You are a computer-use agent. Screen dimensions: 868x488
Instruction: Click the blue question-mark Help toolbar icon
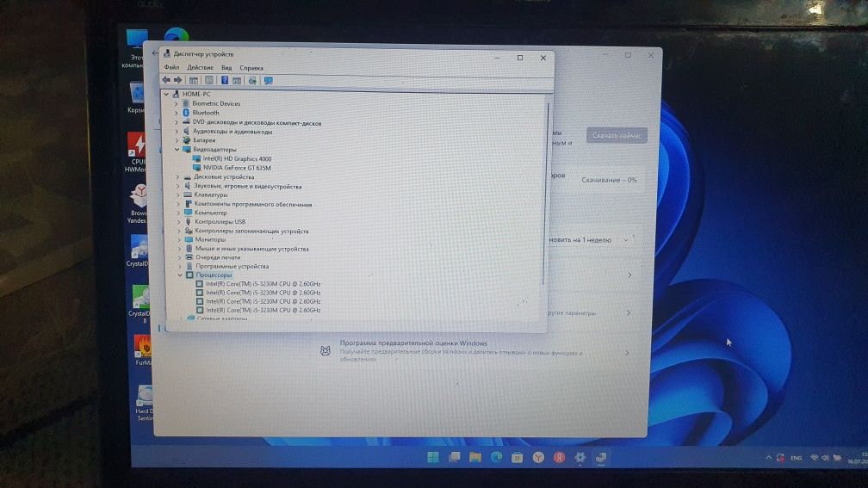[x=224, y=80]
